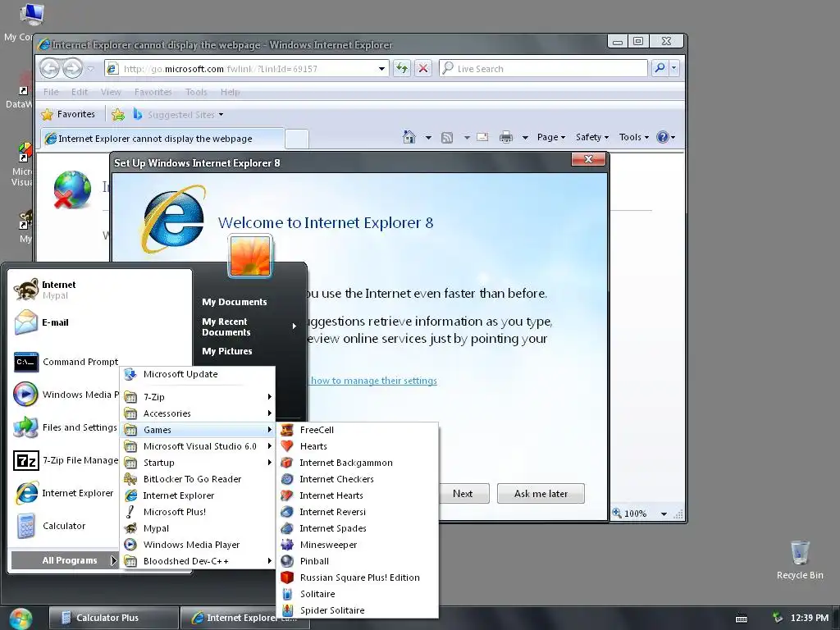The width and height of the screenshot is (840, 630).
Task: Expand the 7-Zip program folder
Action: click(197, 397)
